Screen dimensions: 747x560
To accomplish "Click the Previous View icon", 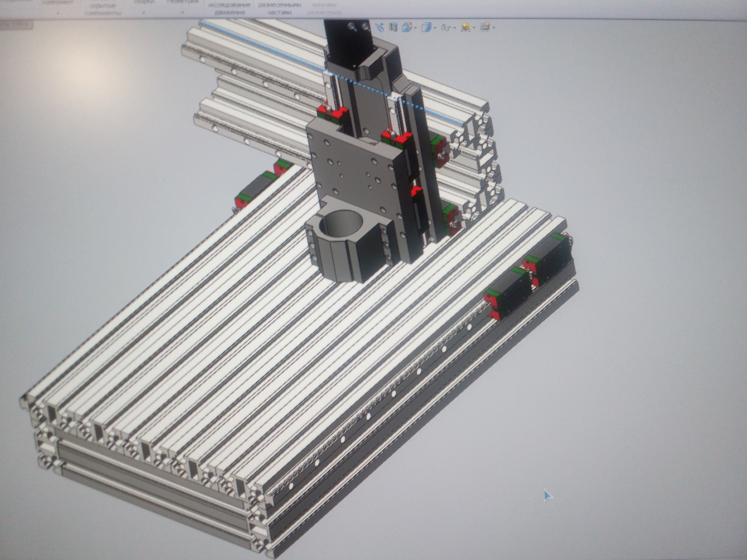I will 380,28.
